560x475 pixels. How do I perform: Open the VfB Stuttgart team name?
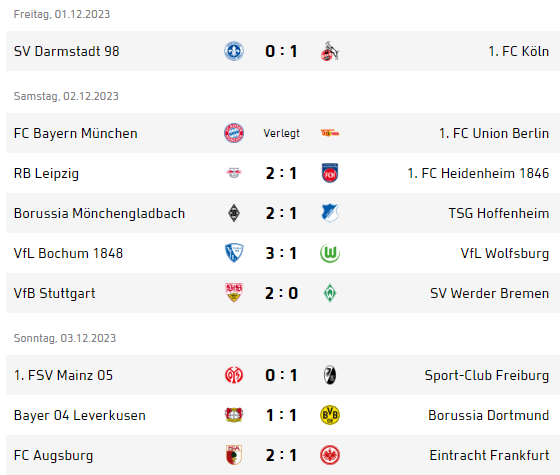pyautogui.click(x=55, y=293)
